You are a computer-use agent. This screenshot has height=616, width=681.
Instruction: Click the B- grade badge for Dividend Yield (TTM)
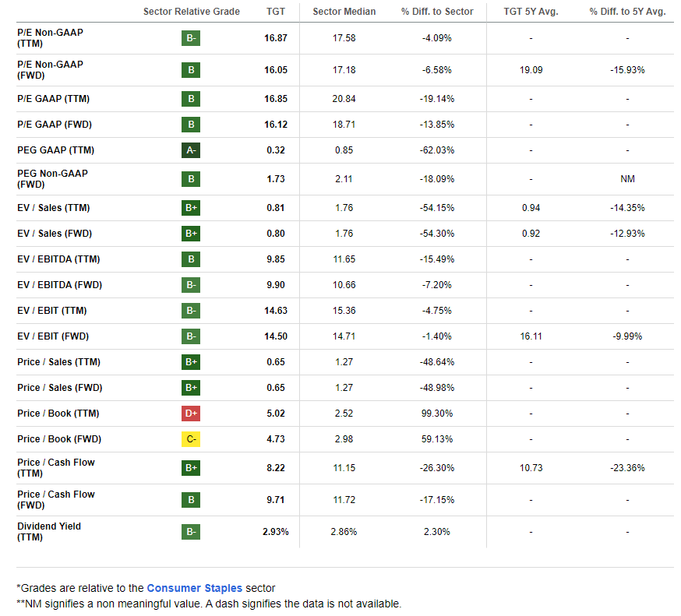pos(191,532)
